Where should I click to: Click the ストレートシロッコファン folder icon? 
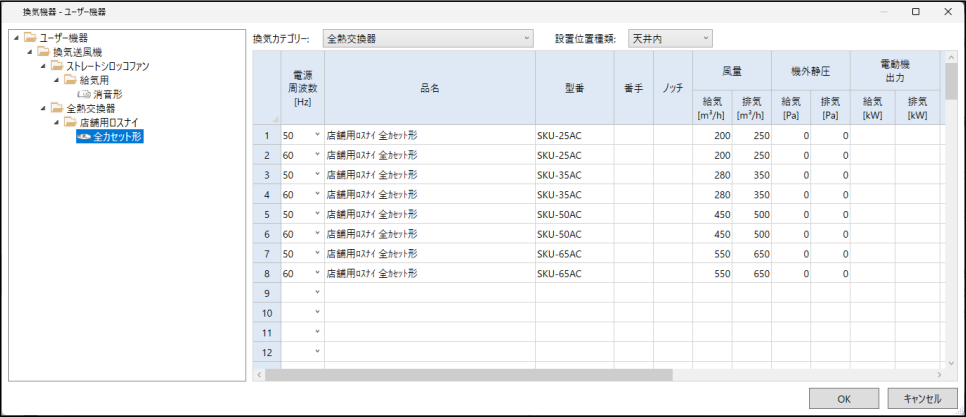(x=57, y=66)
